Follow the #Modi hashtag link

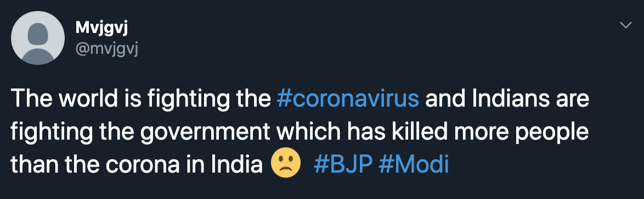pos(414,165)
